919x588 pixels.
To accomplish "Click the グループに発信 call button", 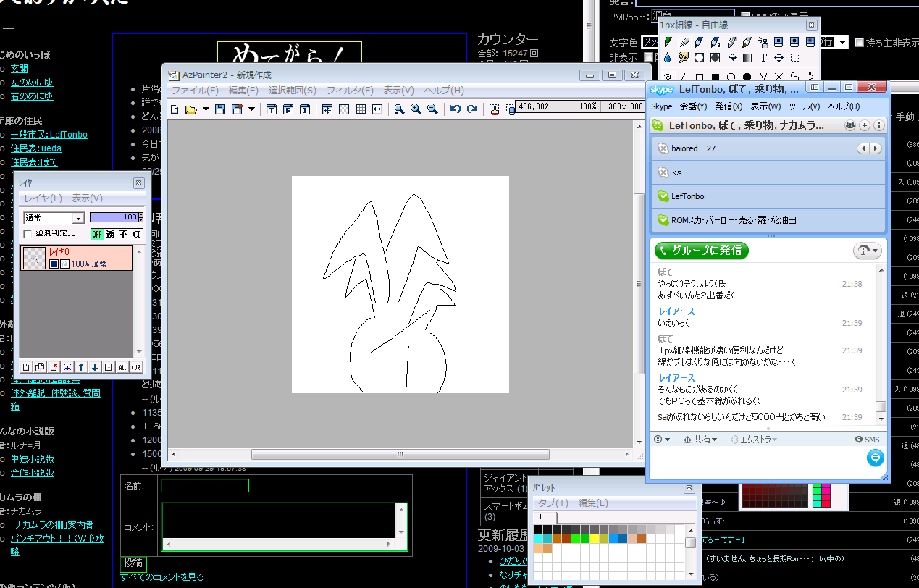I will [701, 251].
